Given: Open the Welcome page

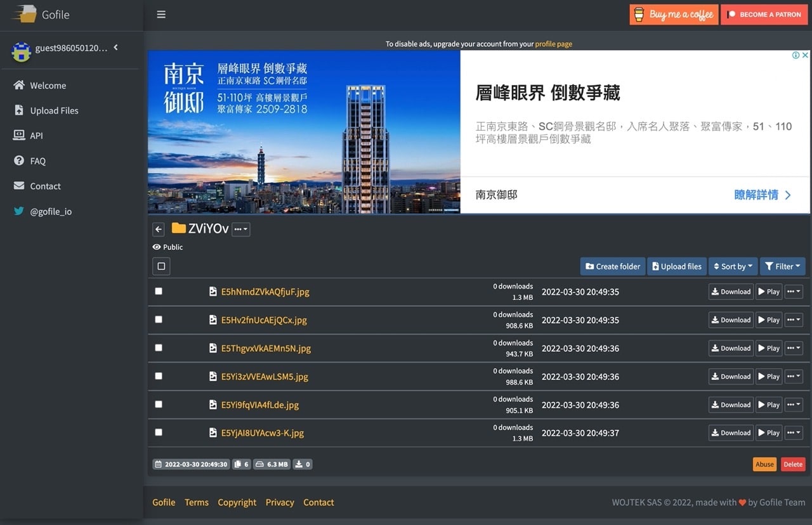Looking at the screenshot, I should (x=48, y=86).
